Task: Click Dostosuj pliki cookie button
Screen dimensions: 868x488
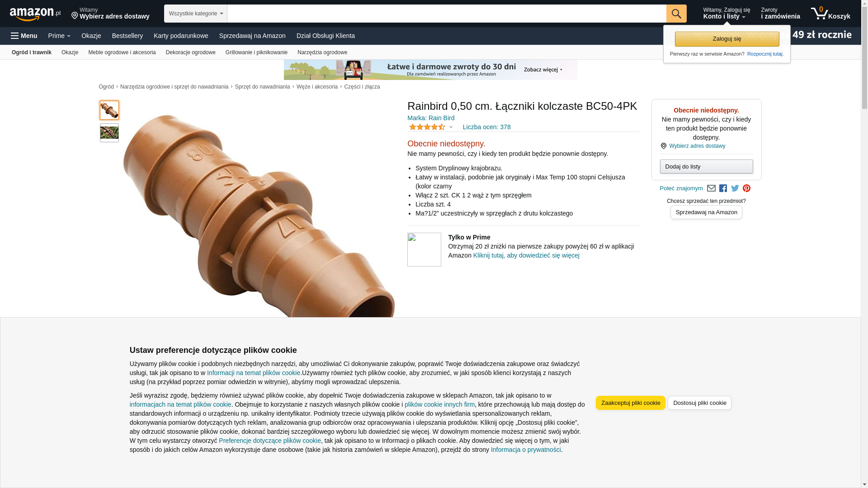Action: pos(700,403)
